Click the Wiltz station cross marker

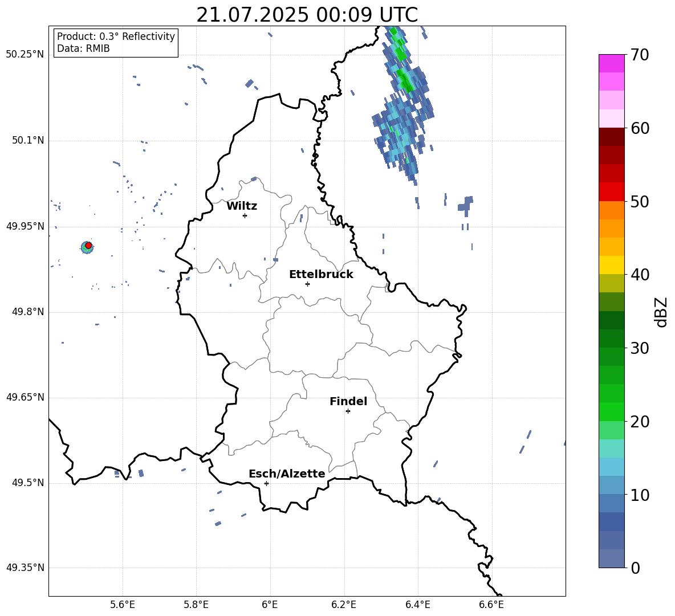coord(245,215)
